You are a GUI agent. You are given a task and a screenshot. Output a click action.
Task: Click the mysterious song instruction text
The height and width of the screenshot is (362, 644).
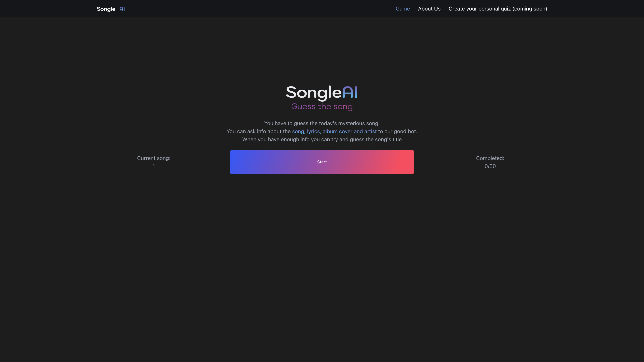pyautogui.click(x=322, y=123)
